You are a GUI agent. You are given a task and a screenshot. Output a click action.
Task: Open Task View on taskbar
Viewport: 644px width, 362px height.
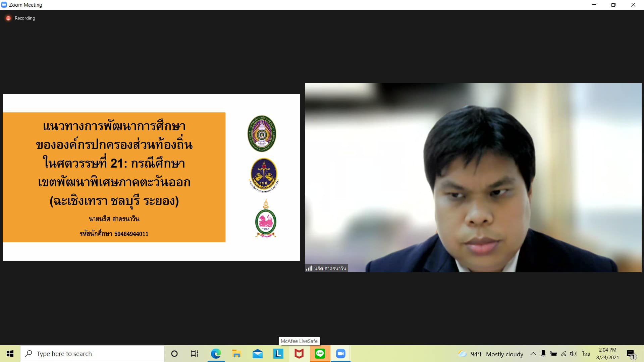(195, 354)
